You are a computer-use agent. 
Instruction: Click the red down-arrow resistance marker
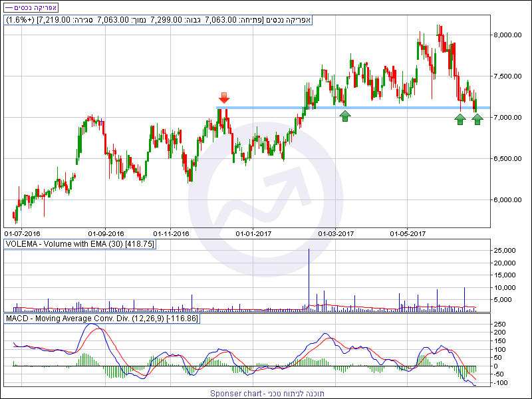tap(224, 98)
